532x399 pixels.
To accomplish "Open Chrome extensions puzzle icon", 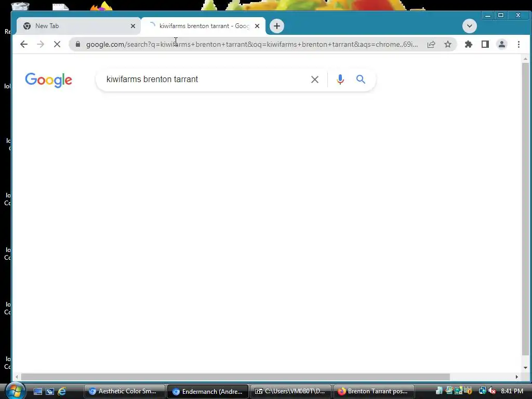I will pyautogui.click(x=469, y=44).
